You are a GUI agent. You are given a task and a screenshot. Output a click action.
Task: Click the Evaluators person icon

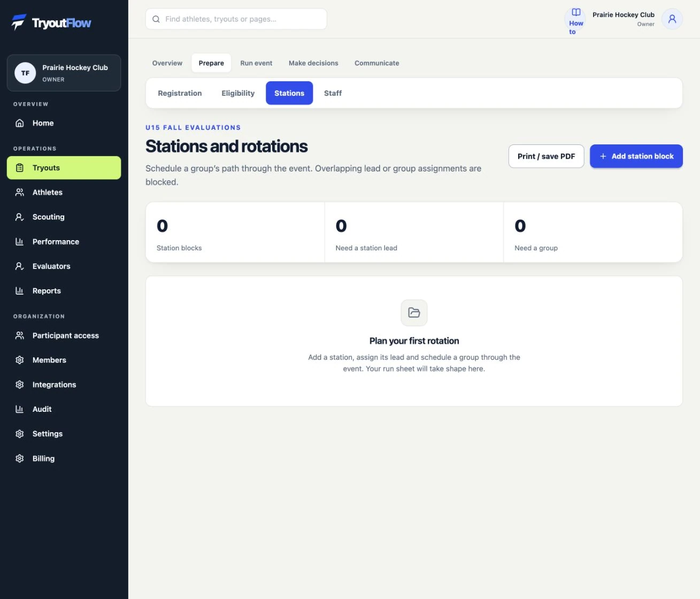(20, 266)
